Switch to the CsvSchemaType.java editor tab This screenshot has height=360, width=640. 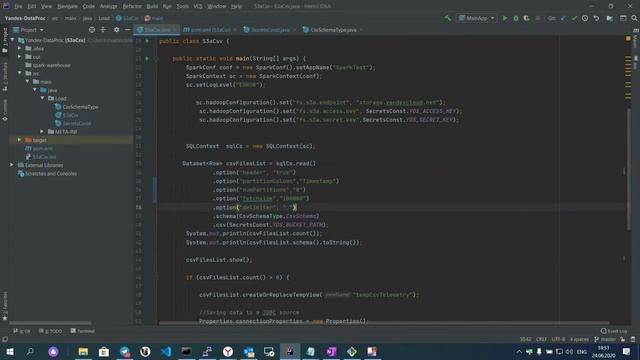click(x=333, y=30)
